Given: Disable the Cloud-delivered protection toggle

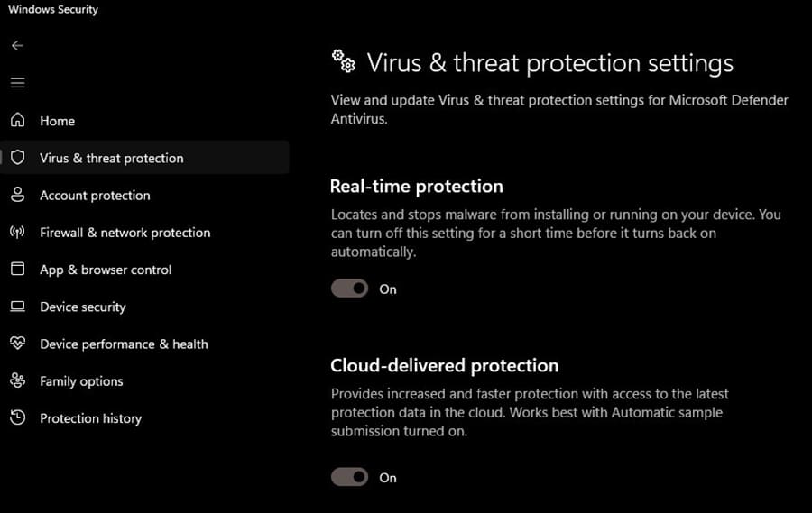Looking at the screenshot, I should click(350, 477).
